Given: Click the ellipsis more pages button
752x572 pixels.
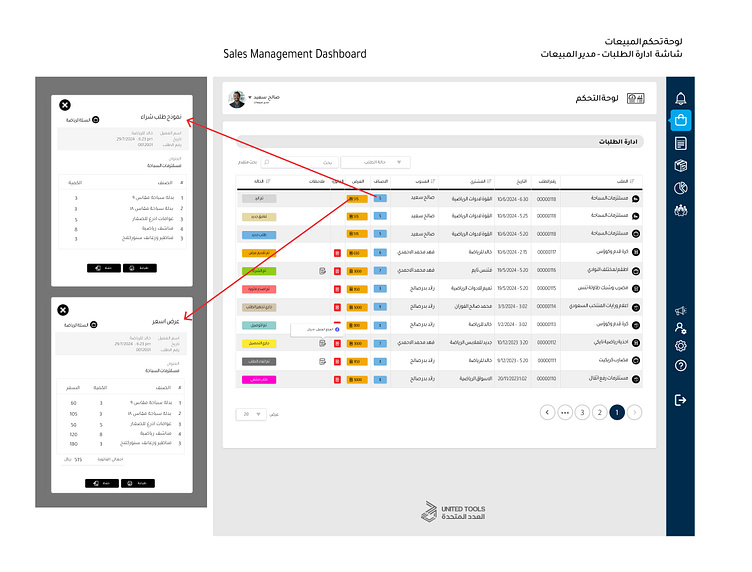Looking at the screenshot, I should pyautogui.click(x=565, y=412).
